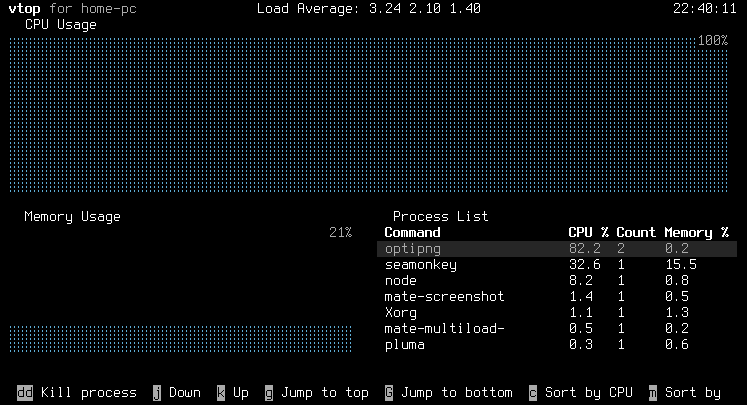747x405 pixels.
Task: Click the CPU Usage panel title
Action: [61, 24]
